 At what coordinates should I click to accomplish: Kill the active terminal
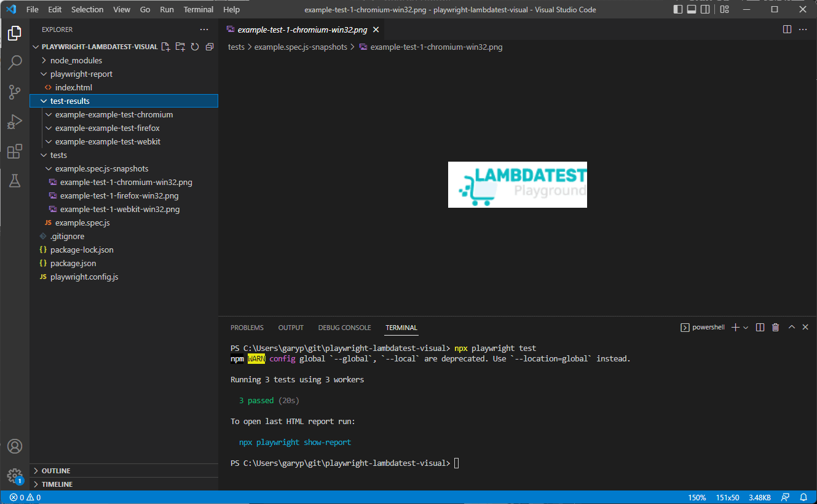pos(775,327)
